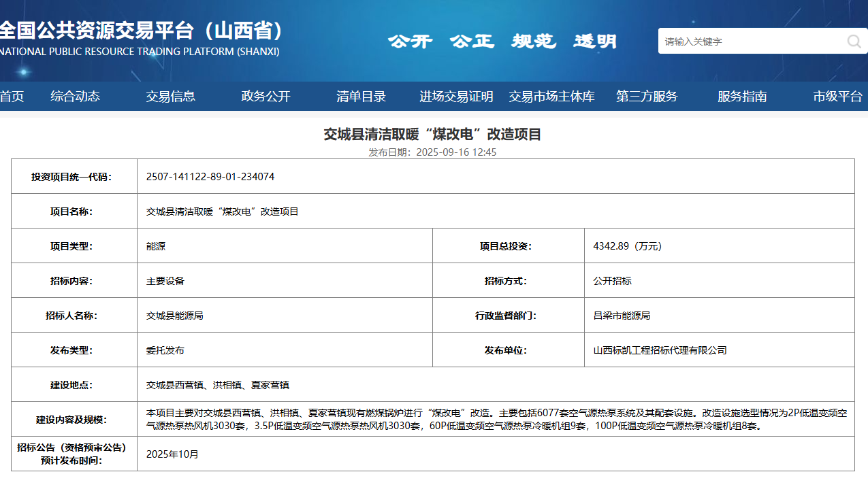Click the 招标公告 预计发布时间 label cell
Image resolution: width=868 pixels, height=489 pixels.
pos(74,454)
